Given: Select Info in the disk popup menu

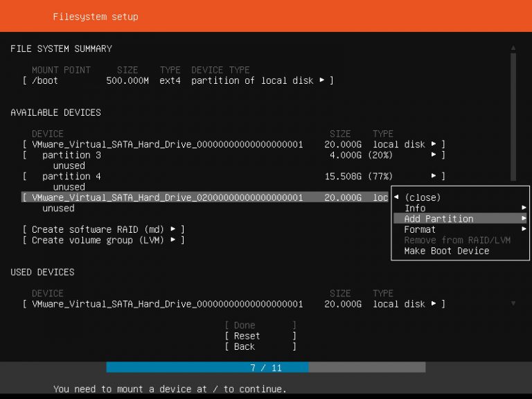Looking at the screenshot, I should pyautogui.click(x=415, y=208).
